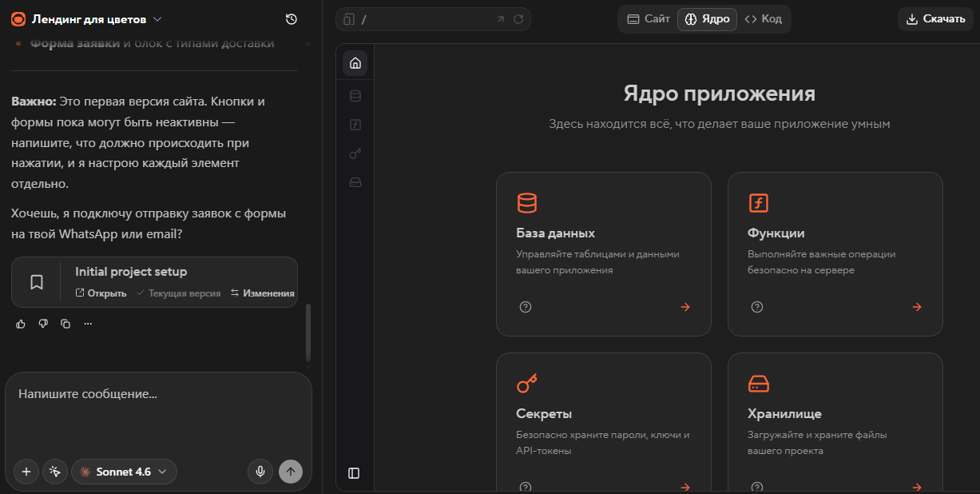Dislike the message with the thumbs down icon
This screenshot has height=494, width=980.
(43, 324)
